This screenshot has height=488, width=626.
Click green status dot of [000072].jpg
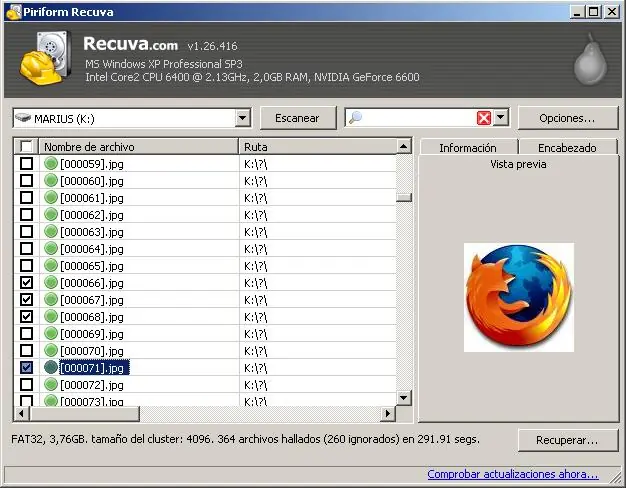[x=51, y=384]
